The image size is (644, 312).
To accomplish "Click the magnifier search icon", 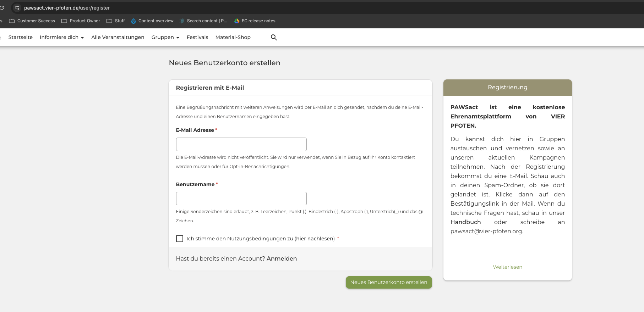I will pyautogui.click(x=274, y=37).
